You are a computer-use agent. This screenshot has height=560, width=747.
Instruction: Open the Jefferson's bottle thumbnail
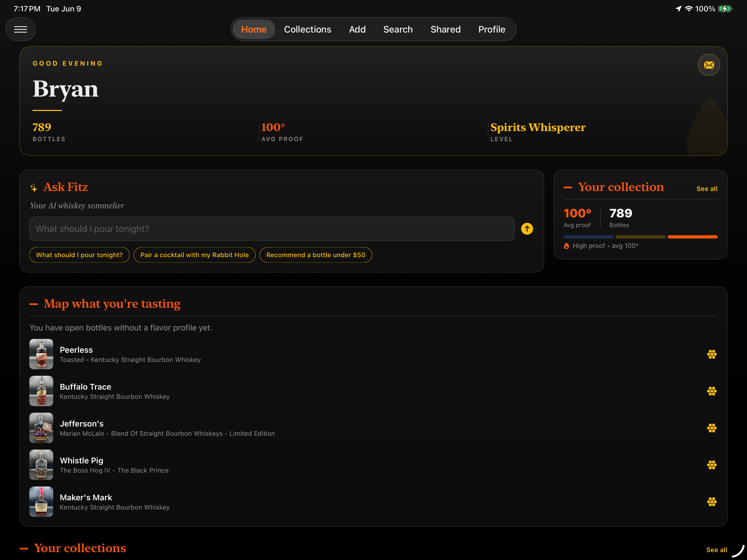[41, 428]
